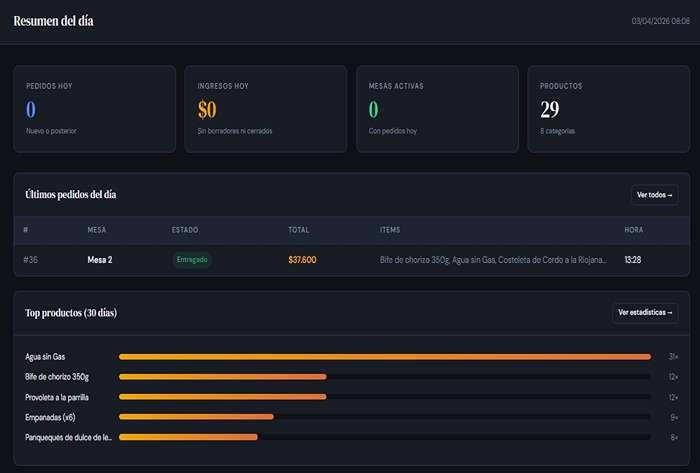Select "Mesa 2" in the orders row

100,260
